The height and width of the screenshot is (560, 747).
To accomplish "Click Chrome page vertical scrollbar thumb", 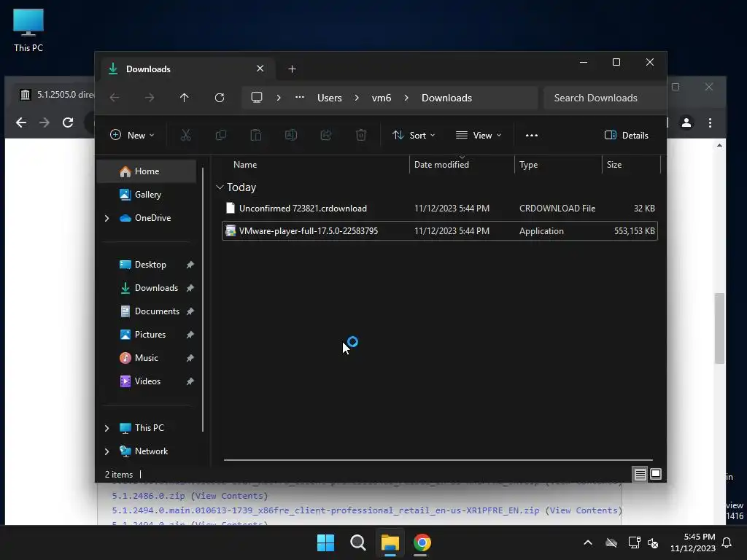I will [719, 329].
